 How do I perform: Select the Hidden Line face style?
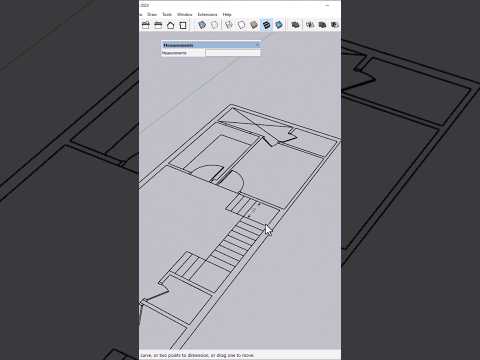click(241, 25)
